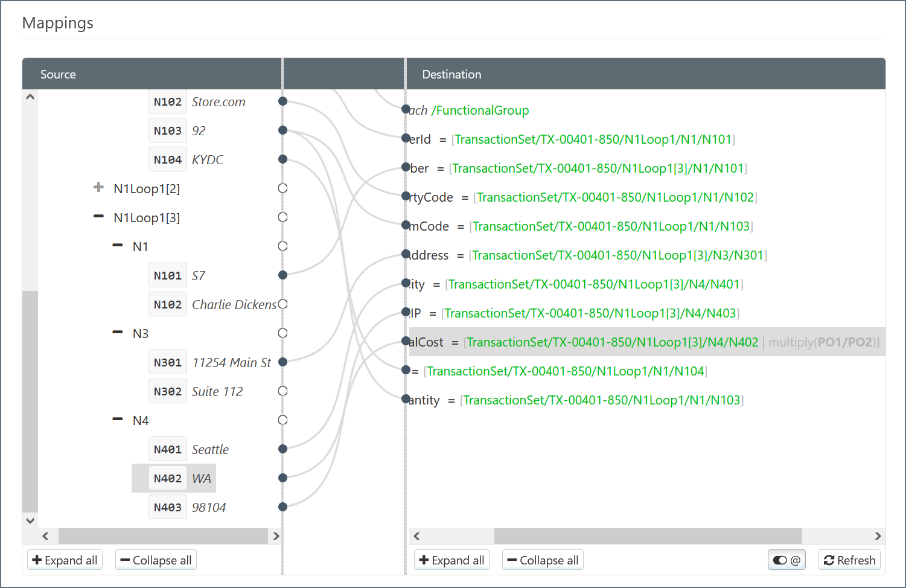
Task: Click the Refresh button
Action: pyautogui.click(x=849, y=560)
